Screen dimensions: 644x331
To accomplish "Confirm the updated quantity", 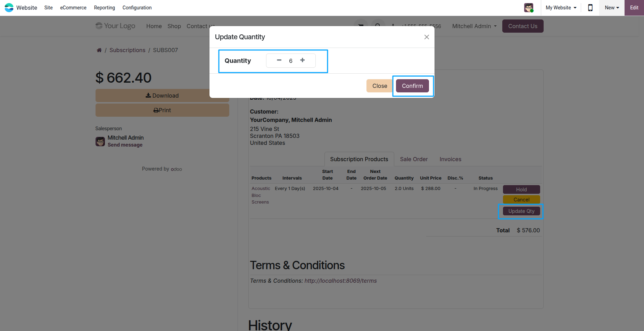I will tap(412, 86).
